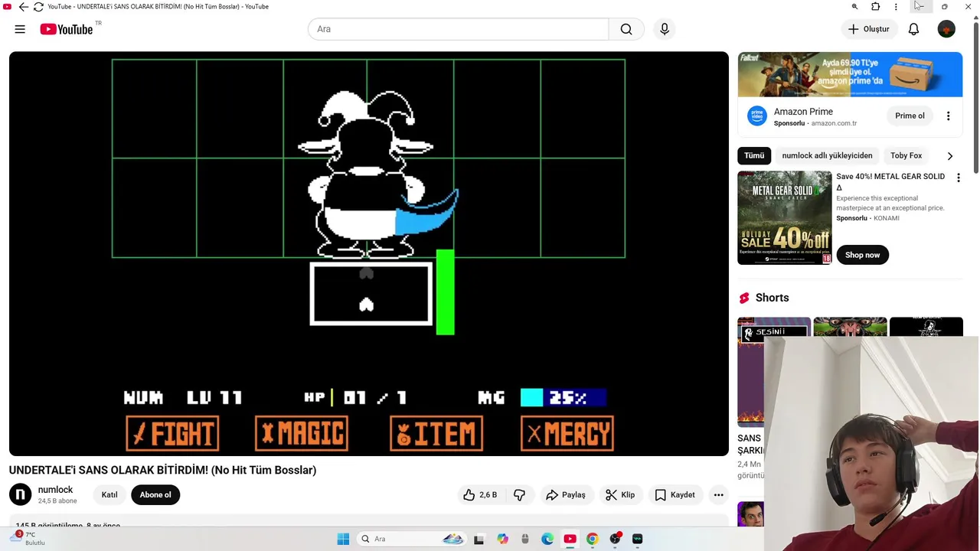Select the Tümü filter chip
This screenshot has height=551, width=980.
click(x=754, y=155)
